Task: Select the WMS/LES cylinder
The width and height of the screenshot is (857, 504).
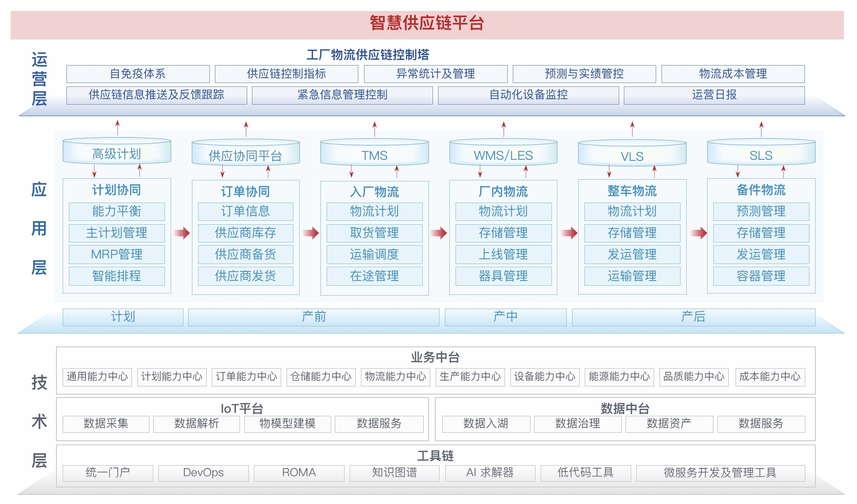Action: click(x=503, y=152)
